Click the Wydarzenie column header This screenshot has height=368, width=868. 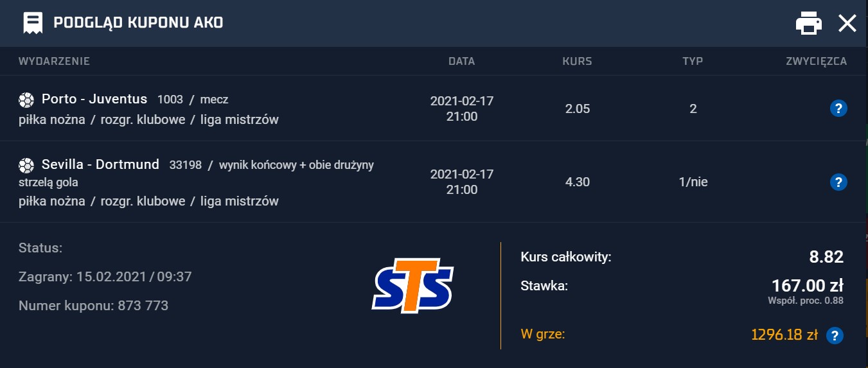click(54, 62)
